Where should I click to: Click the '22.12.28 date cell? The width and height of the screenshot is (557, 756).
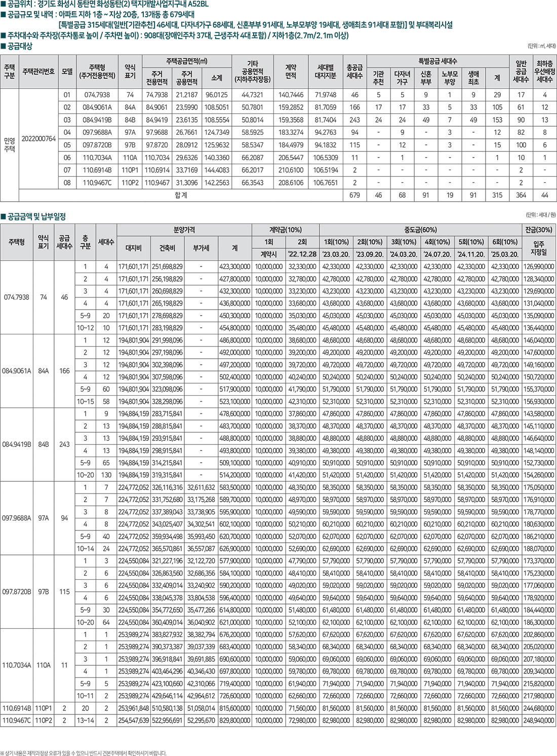click(x=302, y=254)
